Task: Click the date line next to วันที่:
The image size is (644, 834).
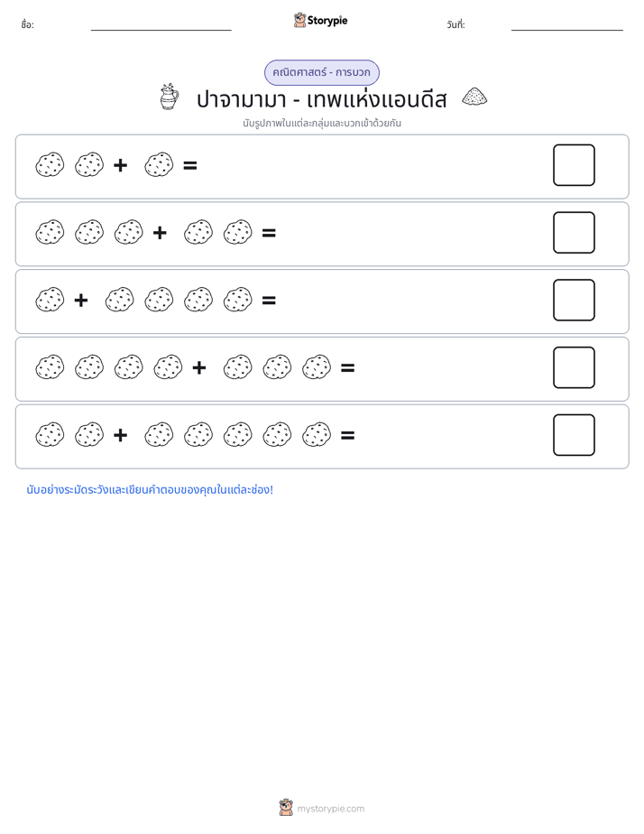Action: pos(567,30)
